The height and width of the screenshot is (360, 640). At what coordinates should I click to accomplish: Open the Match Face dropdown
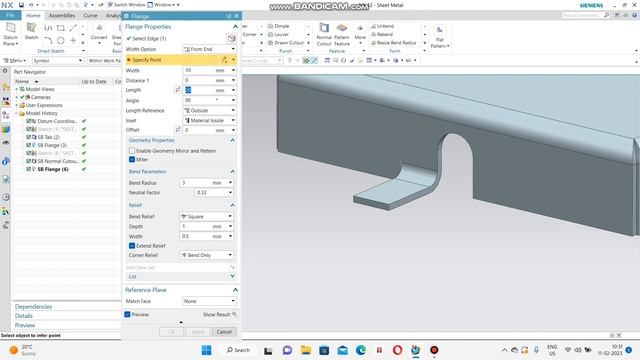(x=209, y=301)
